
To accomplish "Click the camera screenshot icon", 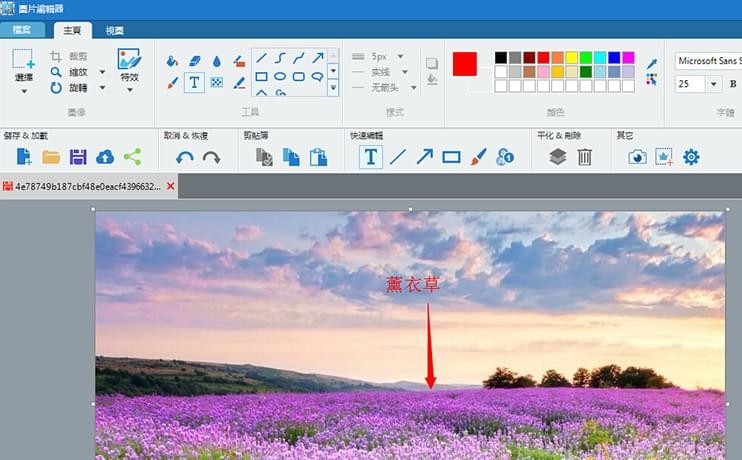I will [637, 157].
